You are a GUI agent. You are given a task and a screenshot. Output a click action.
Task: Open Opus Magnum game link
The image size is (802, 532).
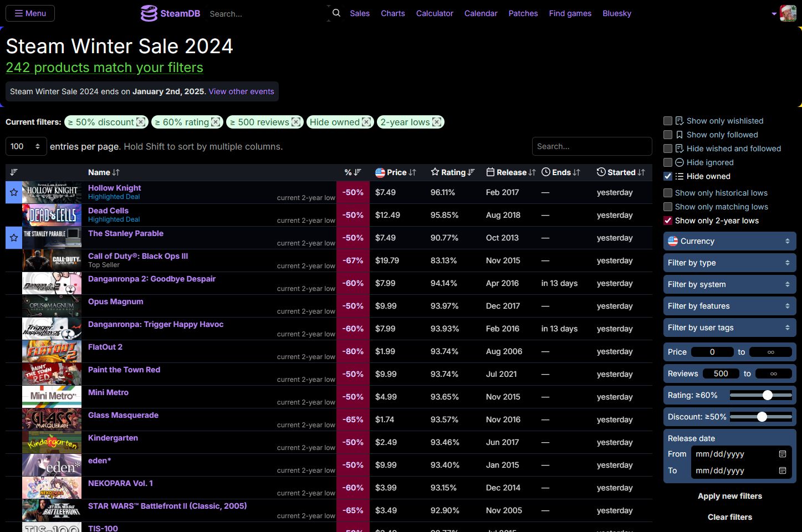[x=115, y=301]
